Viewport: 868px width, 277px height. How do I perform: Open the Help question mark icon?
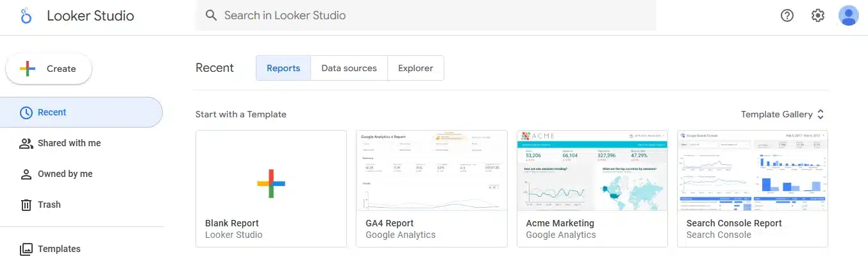click(787, 15)
